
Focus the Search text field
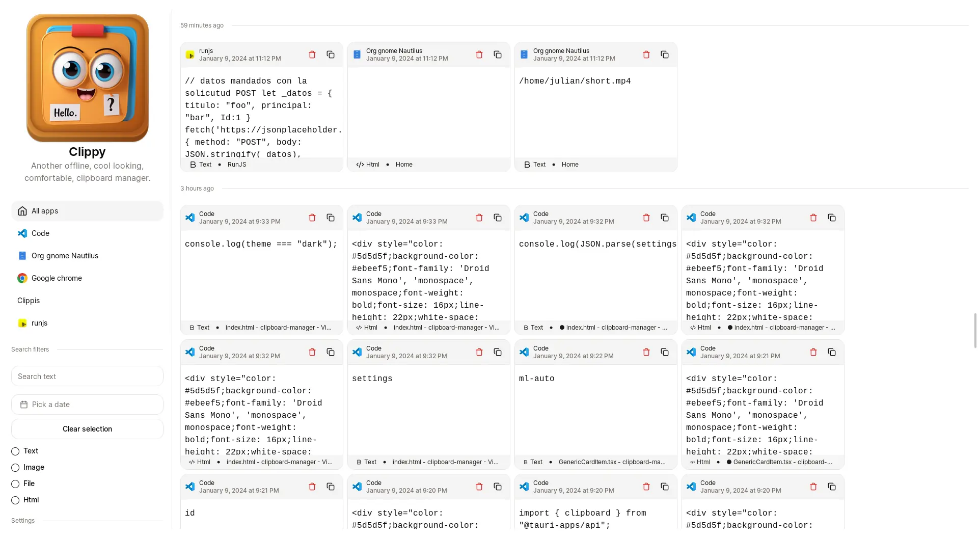click(x=87, y=376)
